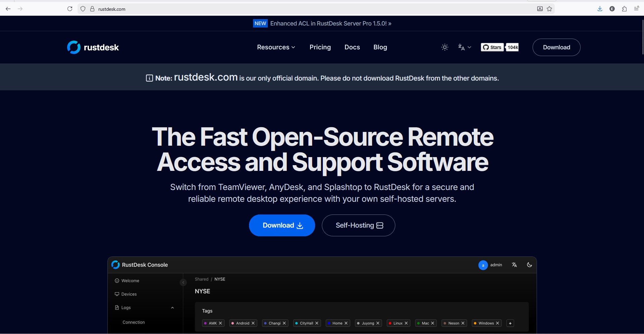Navigate to the Blog page
The width and height of the screenshot is (644, 334).
click(380, 47)
